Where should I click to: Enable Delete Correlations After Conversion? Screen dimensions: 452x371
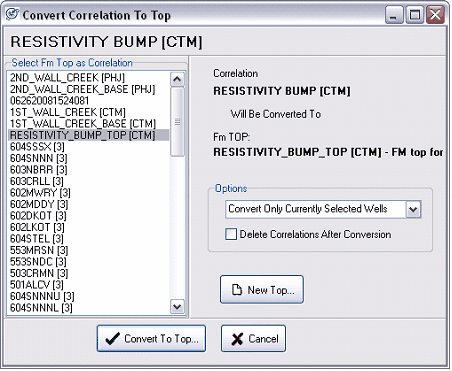tap(231, 234)
